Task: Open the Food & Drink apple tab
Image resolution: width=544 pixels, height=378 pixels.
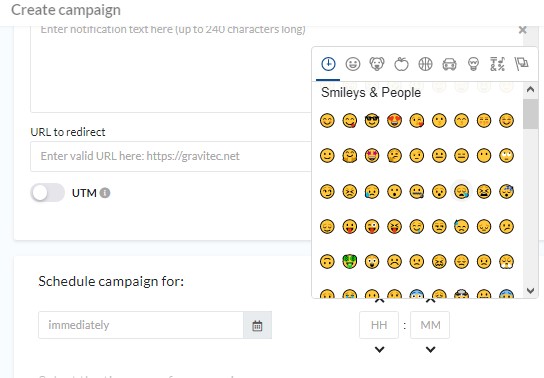Action: (x=401, y=64)
